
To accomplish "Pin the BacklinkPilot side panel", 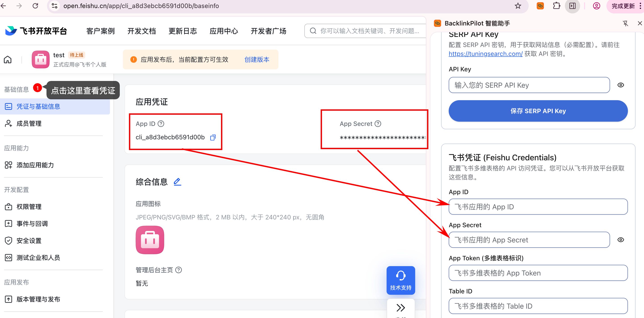I will pyautogui.click(x=625, y=23).
